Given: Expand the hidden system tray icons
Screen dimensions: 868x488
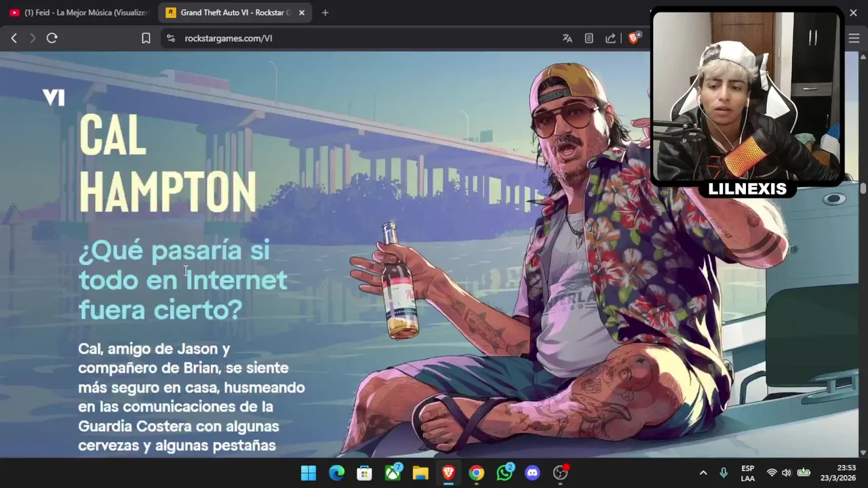Looking at the screenshot, I should coord(703,473).
